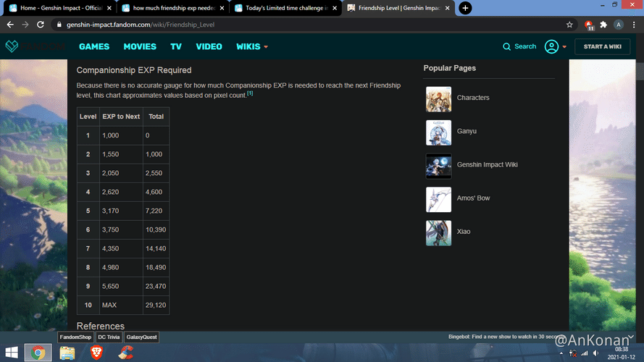Open the Fandom user account icon
Viewport: 644px width, 362px height.
(551, 47)
